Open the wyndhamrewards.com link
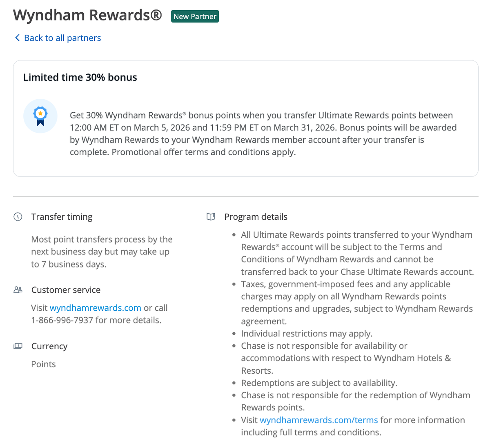This screenshot has width=490, height=448. pos(96,308)
